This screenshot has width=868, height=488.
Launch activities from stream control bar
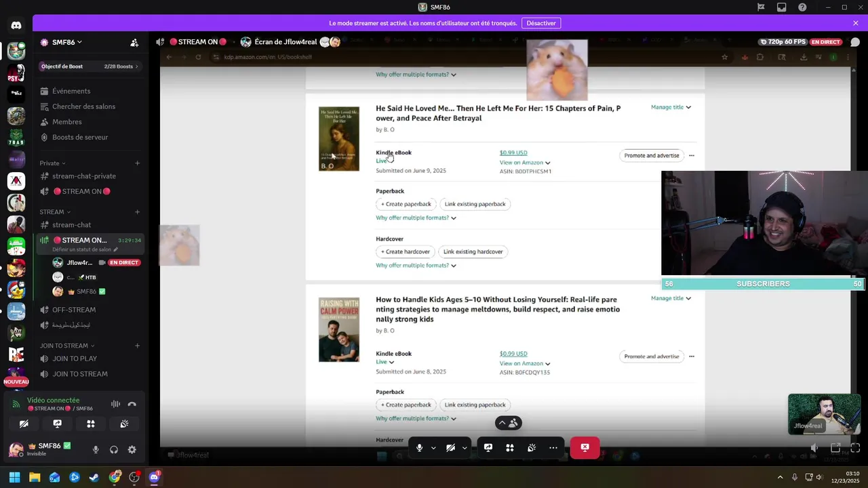pyautogui.click(x=510, y=448)
